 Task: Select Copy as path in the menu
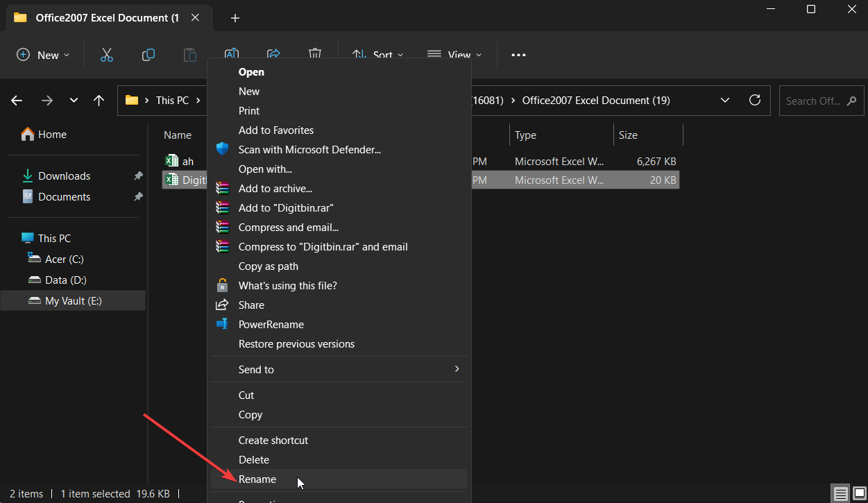click(x=339, y=266)
